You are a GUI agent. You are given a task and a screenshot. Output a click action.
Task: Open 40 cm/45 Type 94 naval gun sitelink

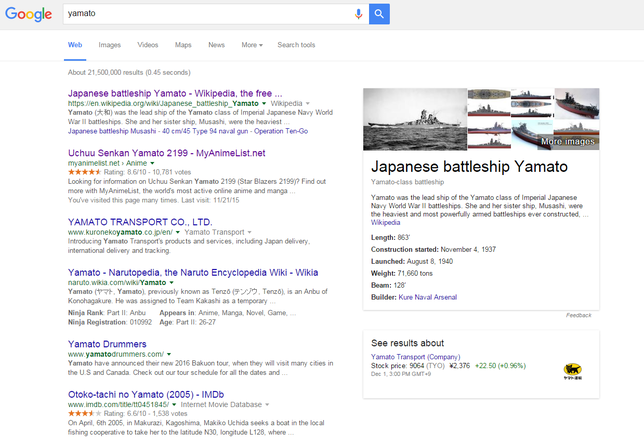click(x=205, y=131)
